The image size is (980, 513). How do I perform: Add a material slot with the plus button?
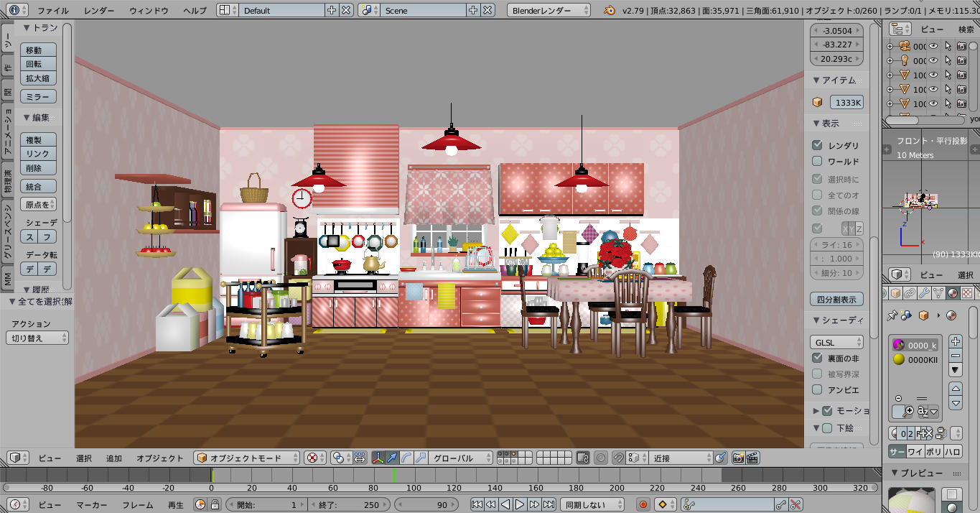point(955,341)
